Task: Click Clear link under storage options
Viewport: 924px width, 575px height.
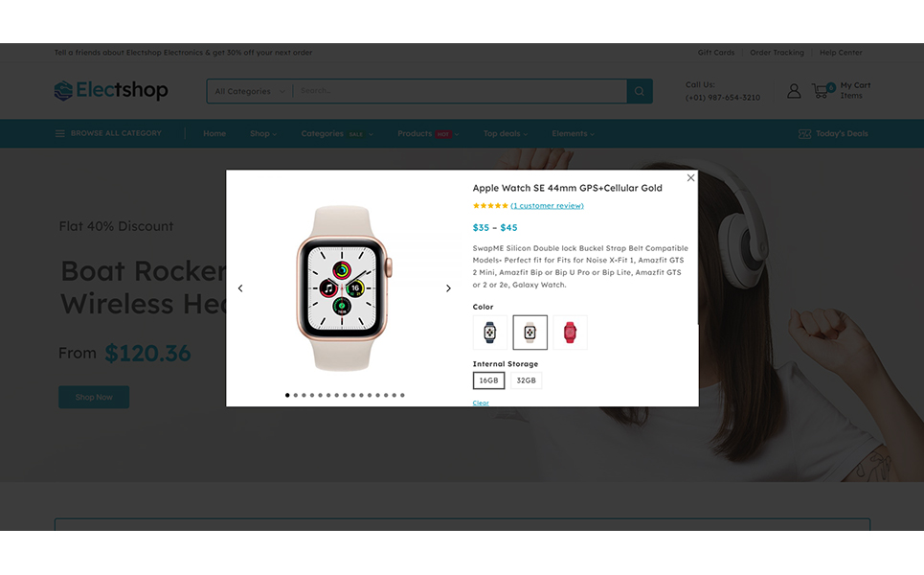Action: click(x=481, y=402)
